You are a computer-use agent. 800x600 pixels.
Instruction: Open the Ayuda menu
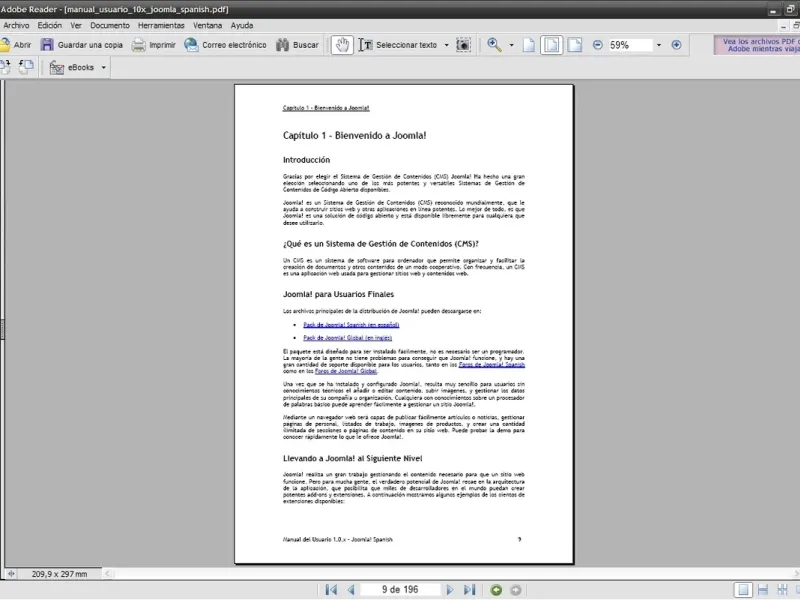coord(242,25)
